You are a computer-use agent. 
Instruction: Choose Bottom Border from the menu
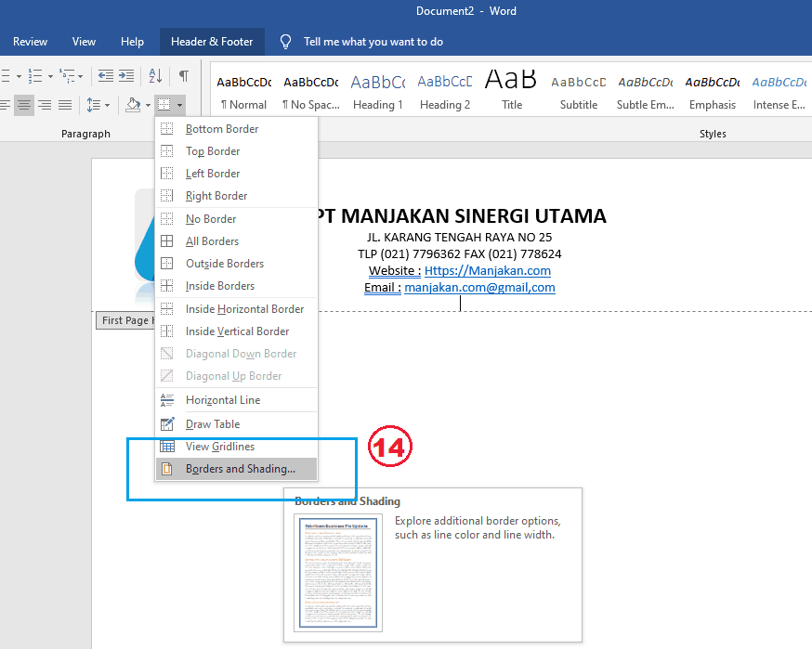tap(237, 129)
